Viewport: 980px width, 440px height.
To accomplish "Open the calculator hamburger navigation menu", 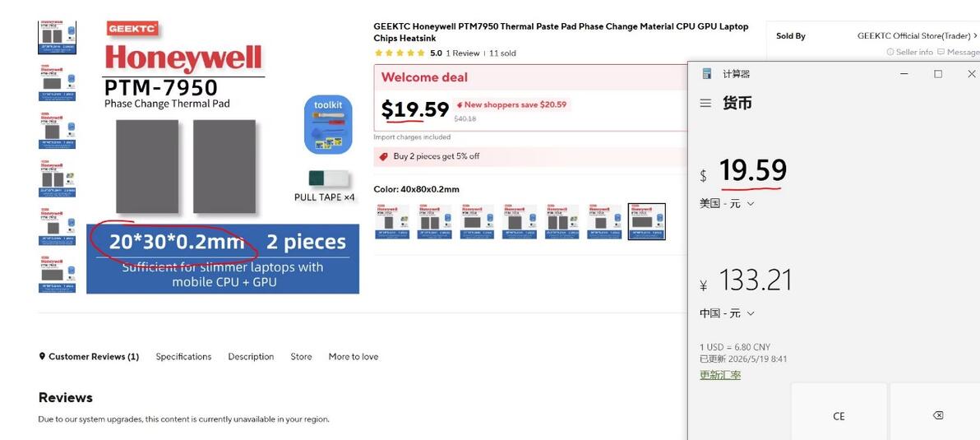I will pyautogui.click(x=705, y=103).
